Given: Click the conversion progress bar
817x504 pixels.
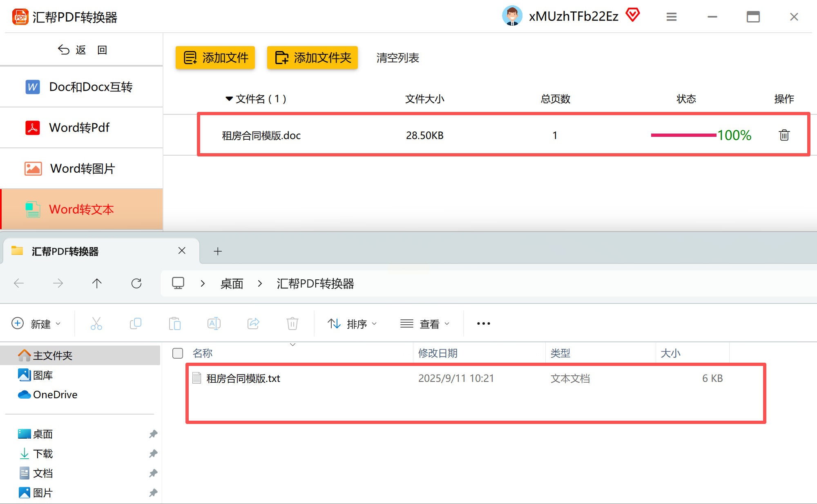Looking at the screenshot, I should (x=683, y=135).
